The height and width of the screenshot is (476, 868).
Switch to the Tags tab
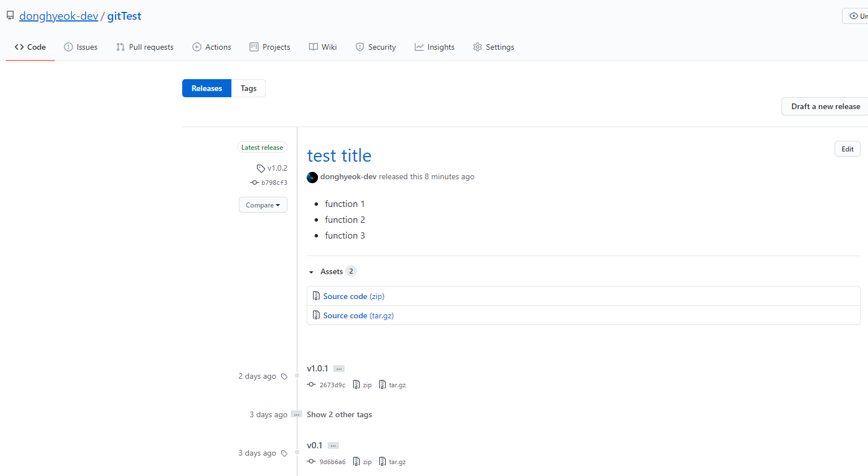[248, 88]
